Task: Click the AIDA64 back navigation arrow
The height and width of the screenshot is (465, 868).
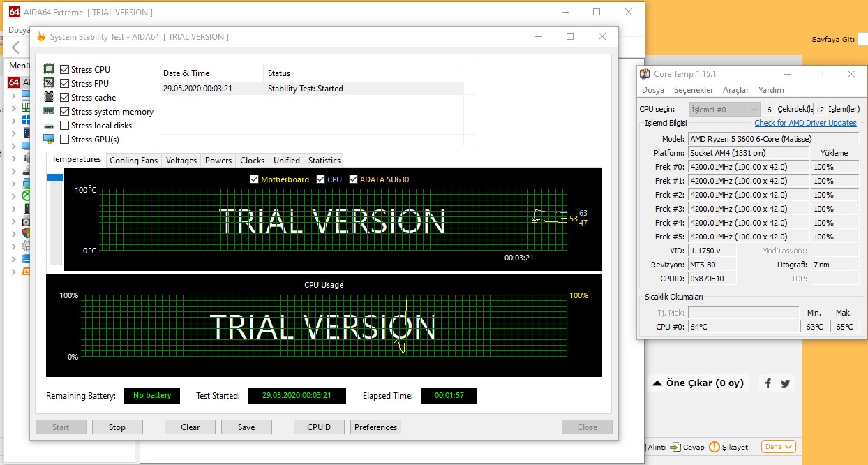Action: coord(15,47)
